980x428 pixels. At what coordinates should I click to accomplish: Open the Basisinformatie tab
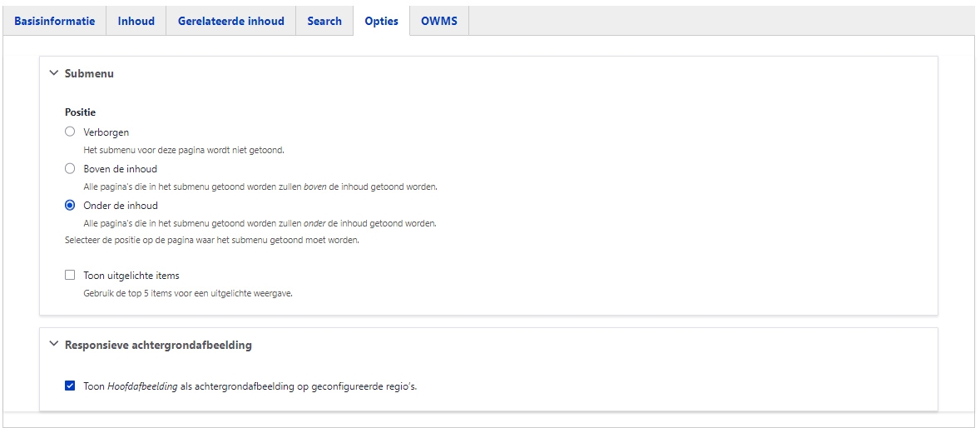coord(54,21)
